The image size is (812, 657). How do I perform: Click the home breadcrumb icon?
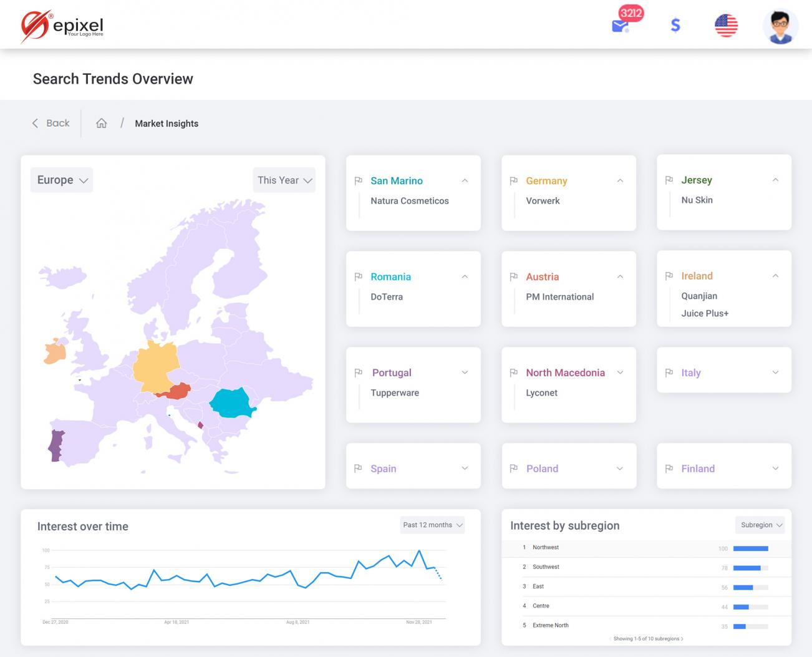[x=102, y=123]
